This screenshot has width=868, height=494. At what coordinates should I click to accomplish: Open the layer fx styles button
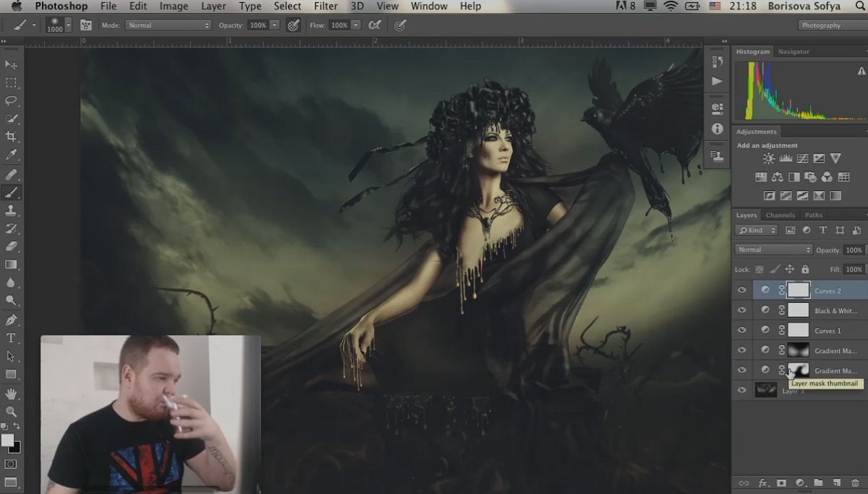coord(762,483)
